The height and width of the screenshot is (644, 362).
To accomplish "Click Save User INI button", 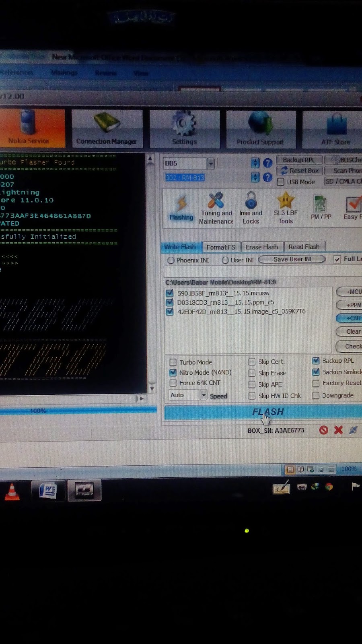I will click(x=292, y=259).
